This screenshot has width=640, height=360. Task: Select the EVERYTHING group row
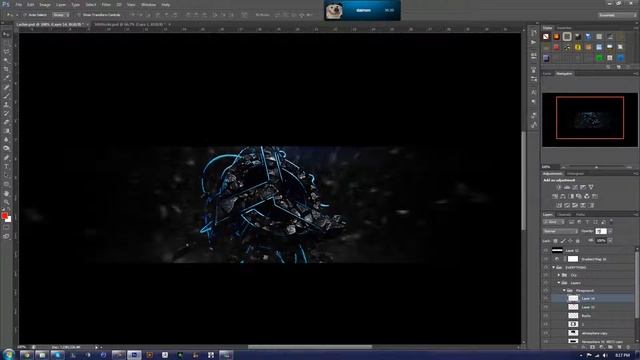tap(593, 267)
